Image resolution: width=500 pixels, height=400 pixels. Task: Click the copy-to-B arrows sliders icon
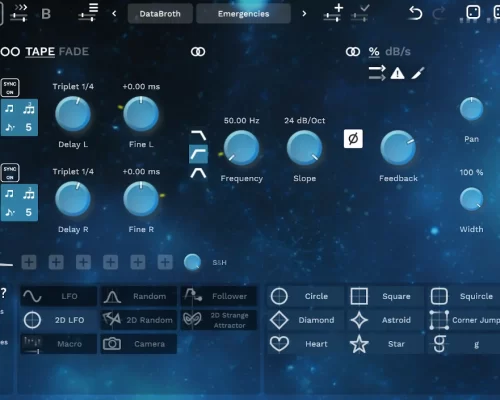pyautogui.click(x=19, y=13)
